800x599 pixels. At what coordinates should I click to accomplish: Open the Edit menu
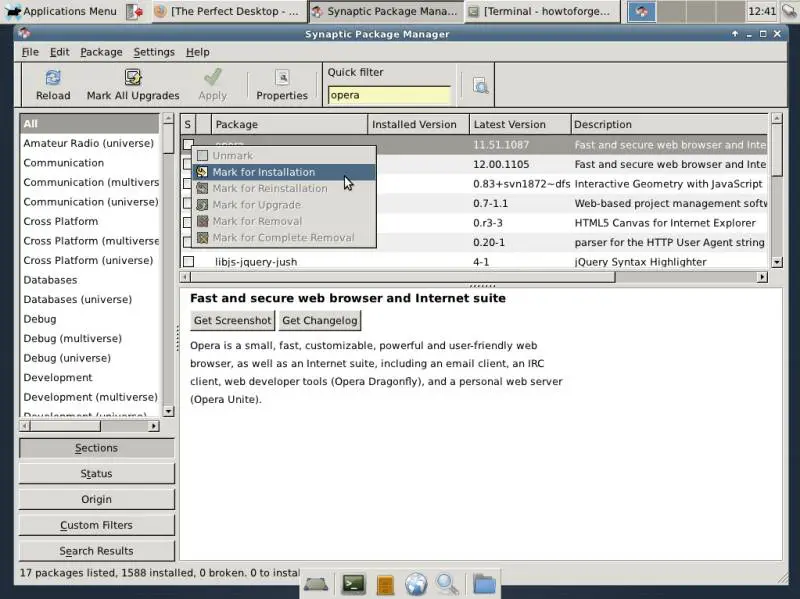[60, 52]
